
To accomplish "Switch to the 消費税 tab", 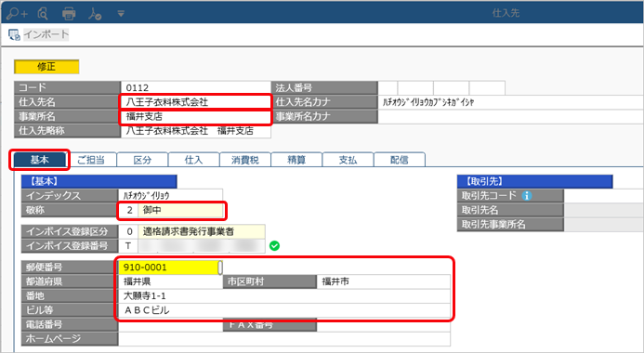I will 245,160.
